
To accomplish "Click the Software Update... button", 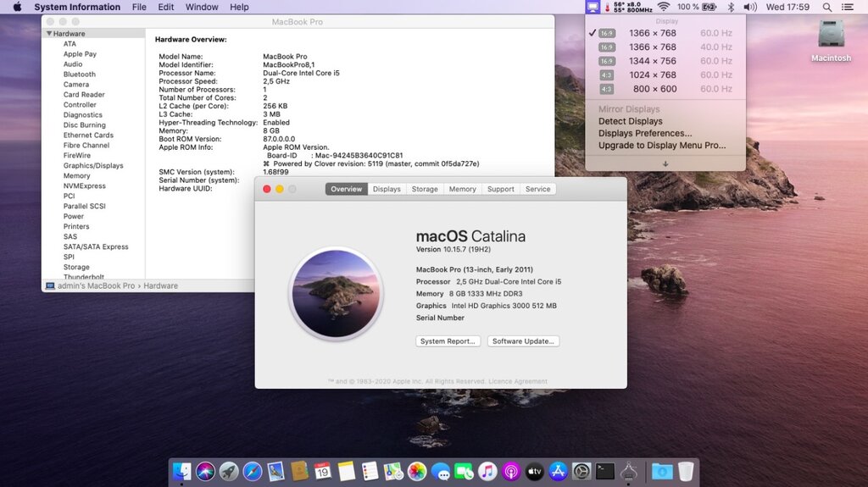I will 523,341.
